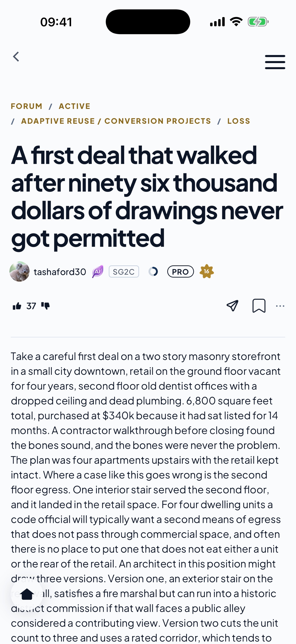This screenshot has width=296, height=644.
Task: Go to the ACTIVE breadcrumb
Action: pos(75,106)
